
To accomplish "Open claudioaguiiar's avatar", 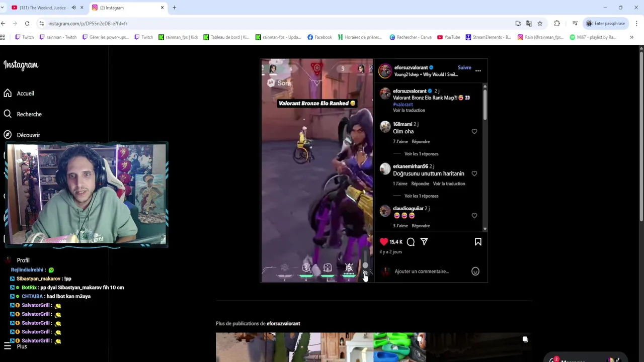I will point(385,212).
